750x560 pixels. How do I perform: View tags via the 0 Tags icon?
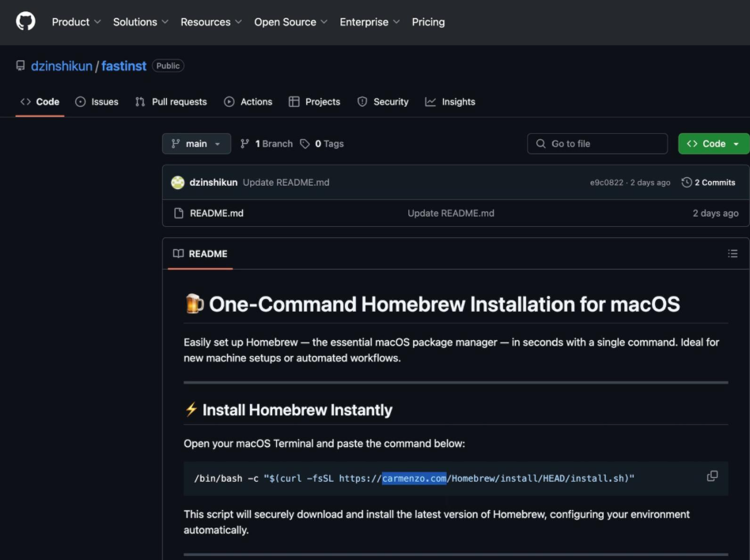click(x=305, y=144)
